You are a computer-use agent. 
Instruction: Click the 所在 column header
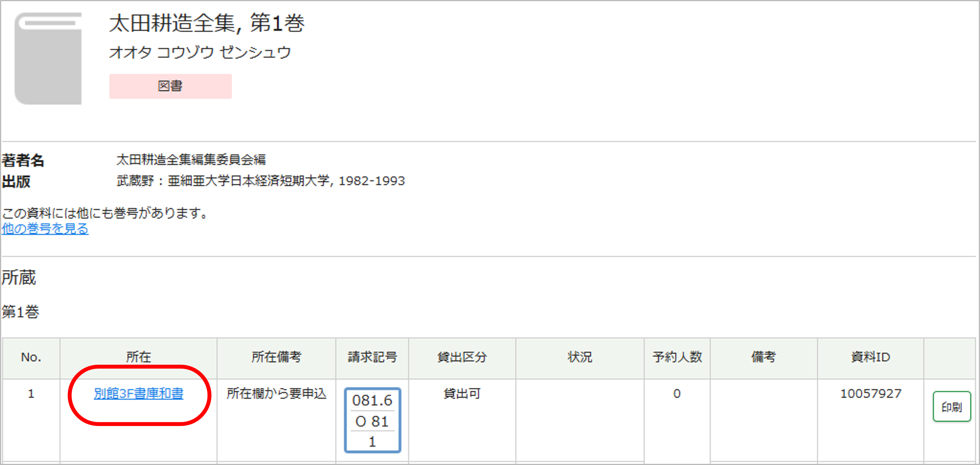(x=138, y=357)
